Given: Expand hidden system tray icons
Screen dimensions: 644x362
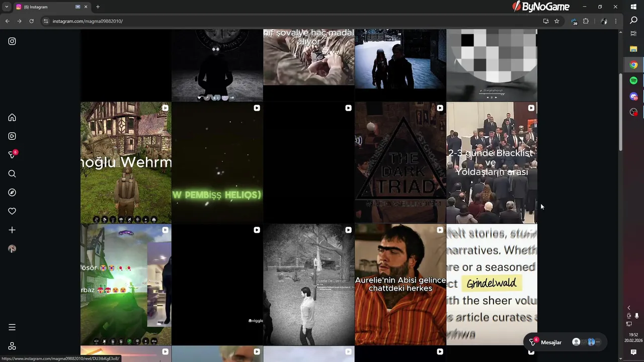Looking at the screenshot, I should point(628,308).
